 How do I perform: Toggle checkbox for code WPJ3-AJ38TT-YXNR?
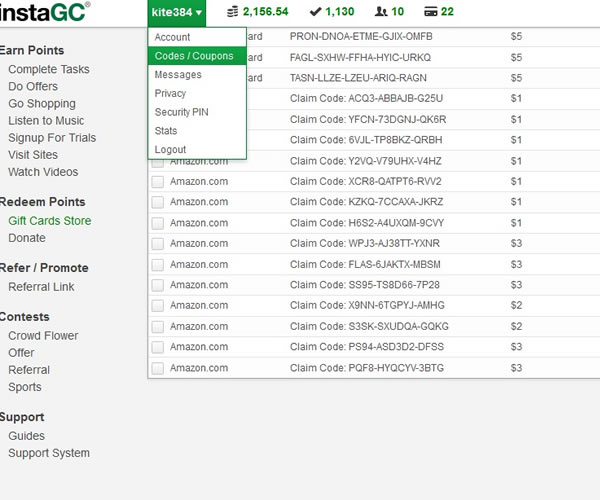tap(158, 243)
